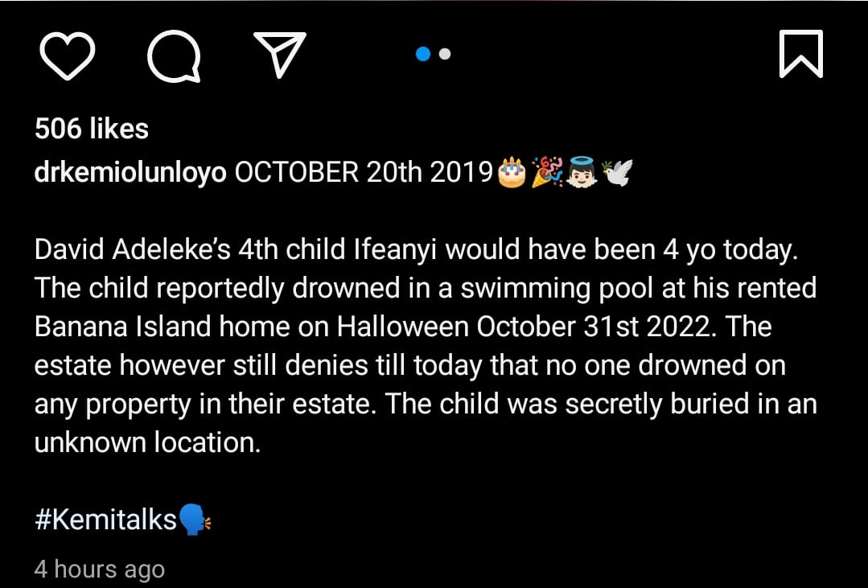Click the speaking head emoji beside #Kemitalks

194,520
